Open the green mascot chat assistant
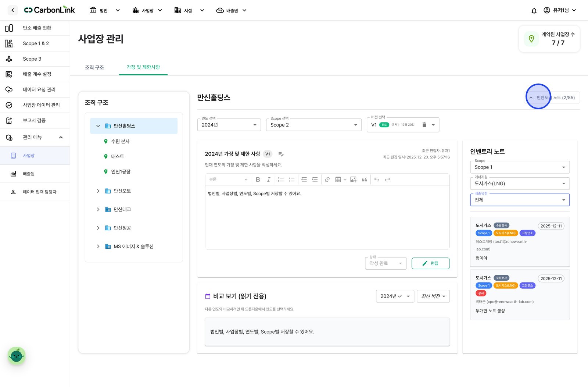The width and height of the screenshot is (588, 387). point(17,356)
